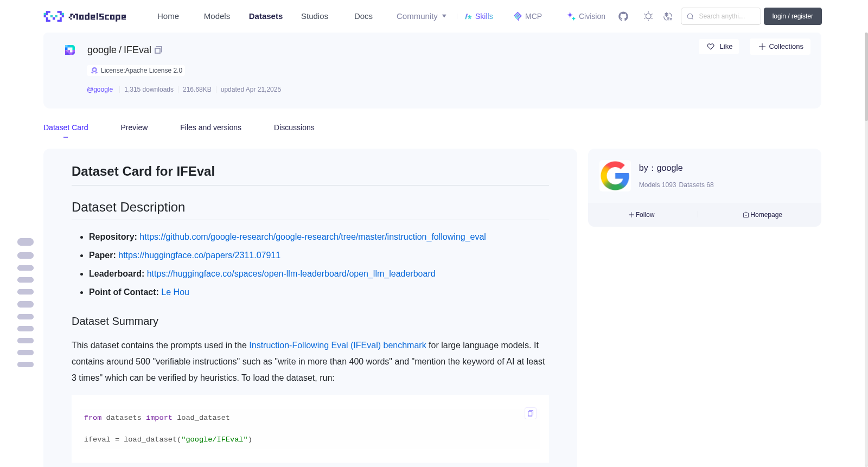Go to the Home page
The height and width of the screenshot is (467, 868).
168,16
